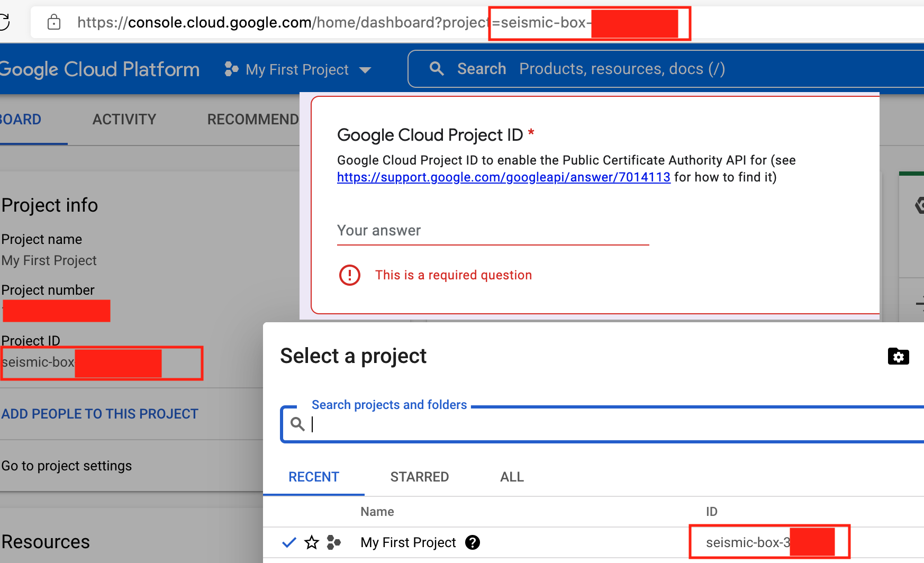The height and width of the screenshot is (563, 924).
Task: Click the project hexagon icon beside My First Project
Action: 231,69
